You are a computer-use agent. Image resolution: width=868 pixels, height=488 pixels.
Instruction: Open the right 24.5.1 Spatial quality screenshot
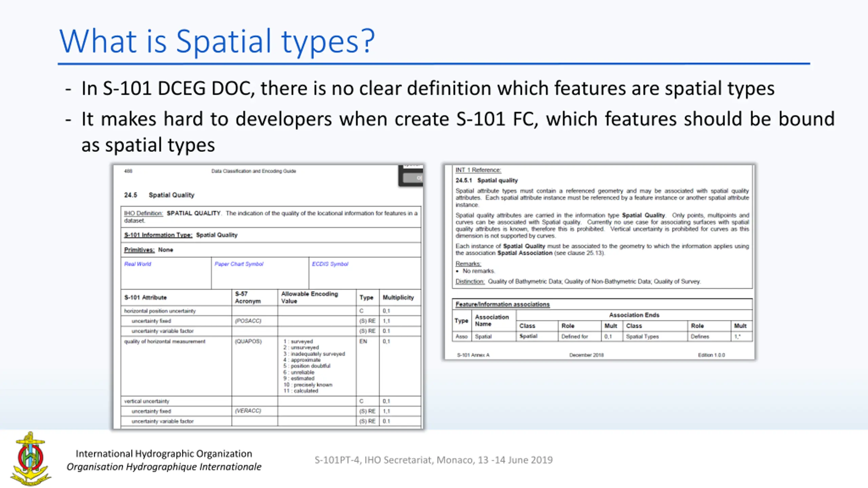(x=600, y=262)
